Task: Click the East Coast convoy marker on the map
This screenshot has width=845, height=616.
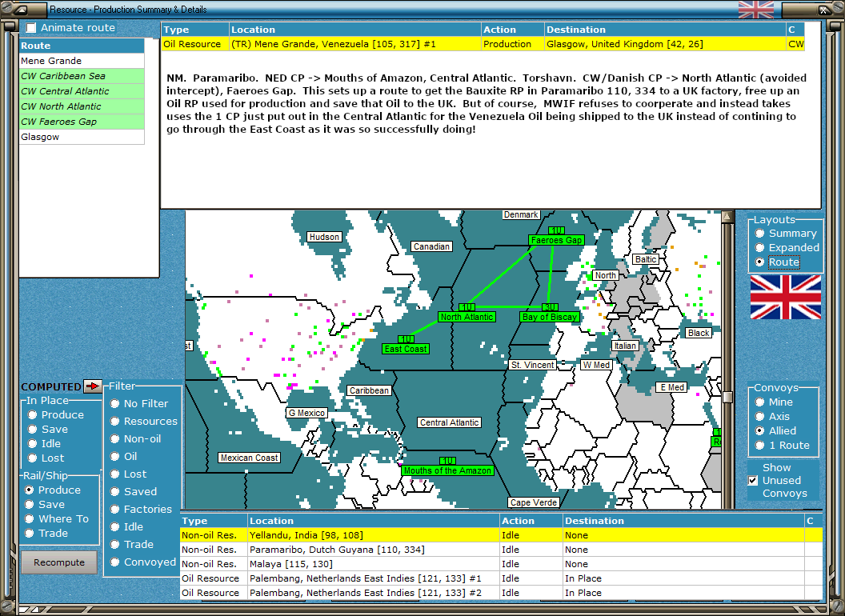Action: tap(406, 349)
